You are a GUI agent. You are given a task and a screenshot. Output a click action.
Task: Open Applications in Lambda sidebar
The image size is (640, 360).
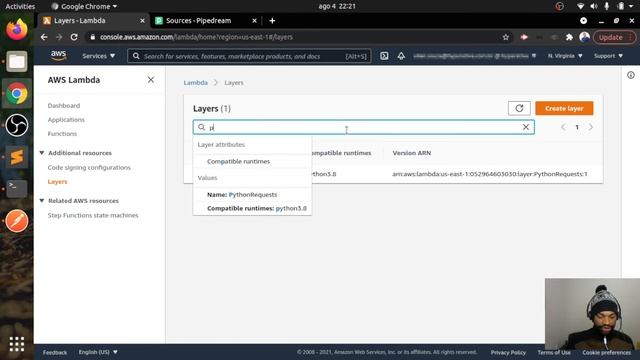66,120
